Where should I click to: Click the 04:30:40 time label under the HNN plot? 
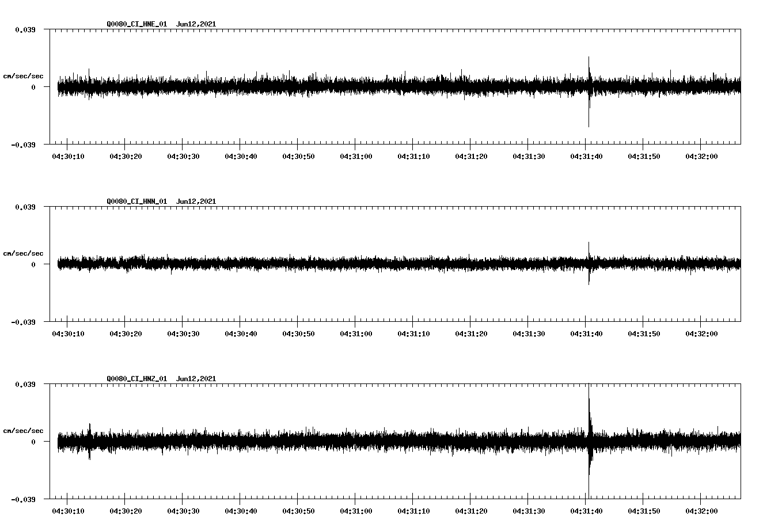(240, 333)
